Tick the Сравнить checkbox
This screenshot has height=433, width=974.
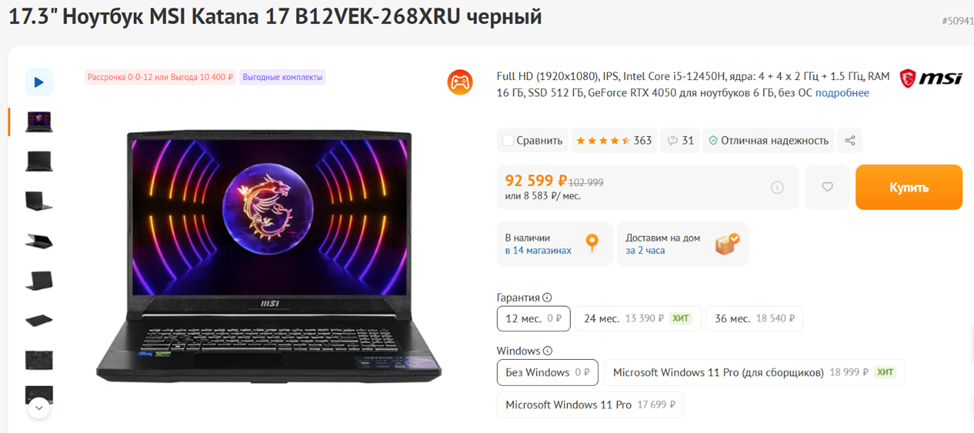click(508, 140)
